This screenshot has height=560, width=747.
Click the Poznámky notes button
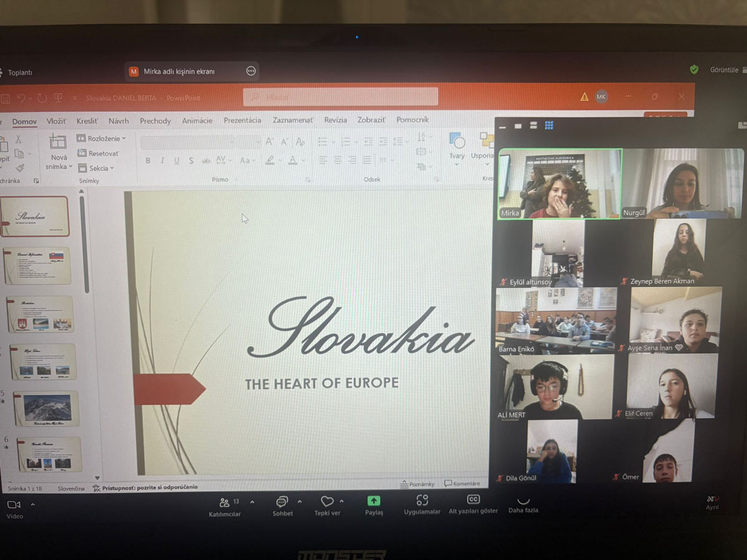418,483
